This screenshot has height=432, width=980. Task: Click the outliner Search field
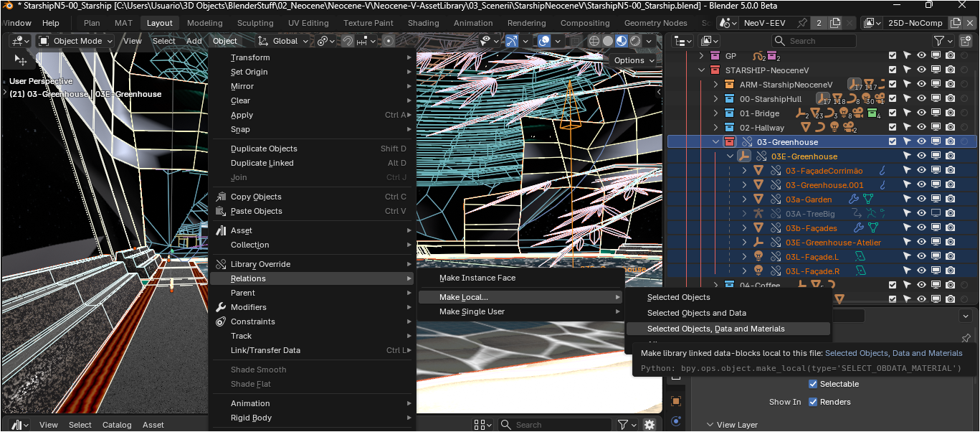click(x=816, y=41)
